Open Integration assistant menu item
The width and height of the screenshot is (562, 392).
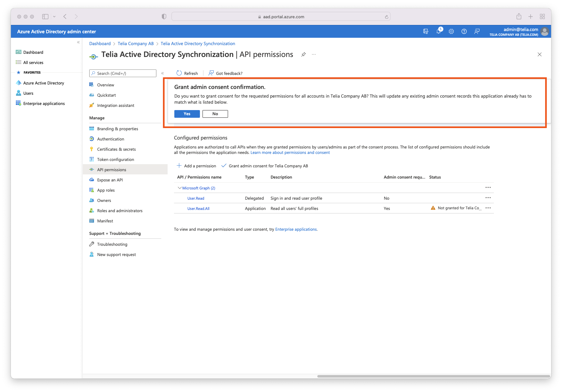tap(115, 105)
